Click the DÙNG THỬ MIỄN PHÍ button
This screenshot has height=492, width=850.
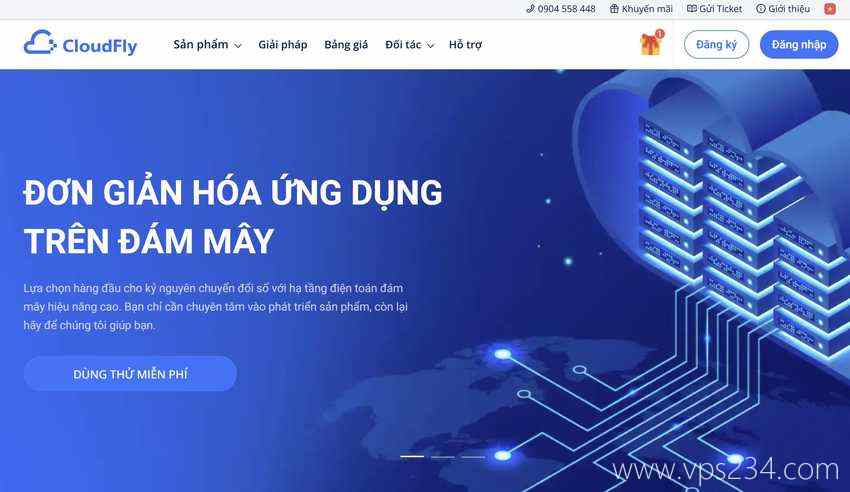point(130,374)
